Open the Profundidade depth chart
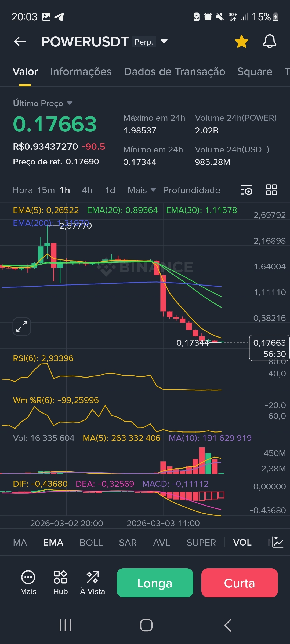 tap(192, 190)
